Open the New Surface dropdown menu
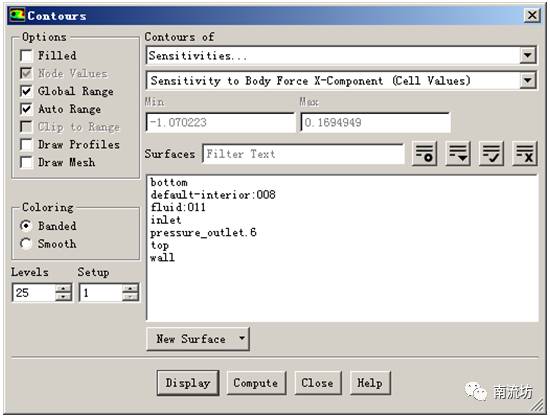 (x=198, y=339)
